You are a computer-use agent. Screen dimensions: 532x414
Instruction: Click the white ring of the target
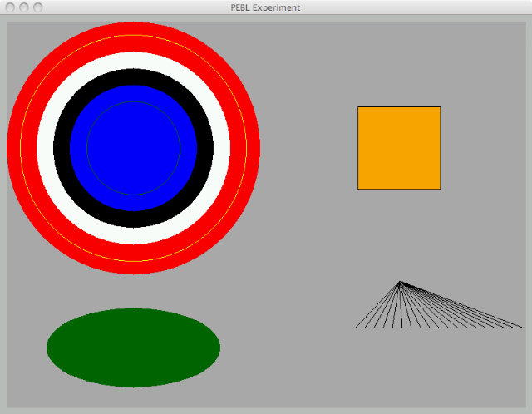click(x=133, y=61)
